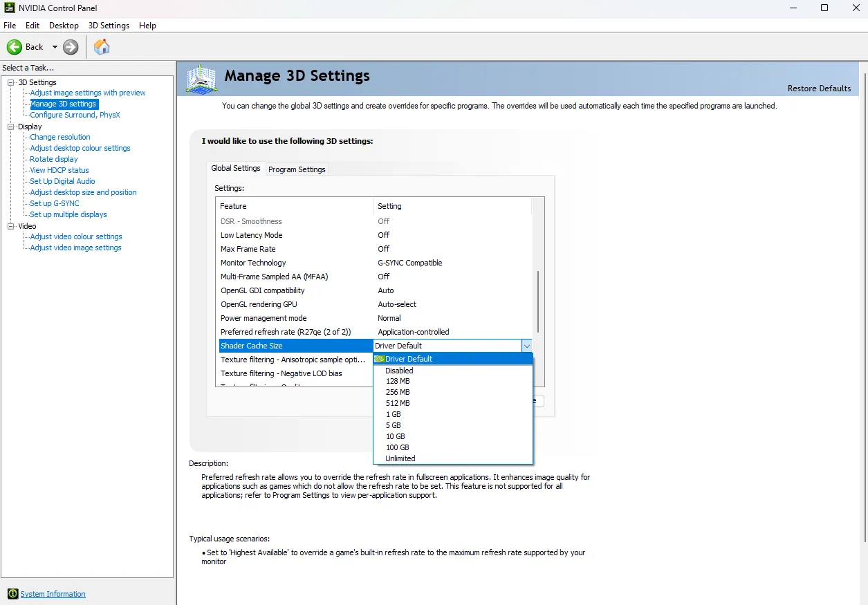Click the Setting column header
The image size is (868, 605).
pos(452,206)
